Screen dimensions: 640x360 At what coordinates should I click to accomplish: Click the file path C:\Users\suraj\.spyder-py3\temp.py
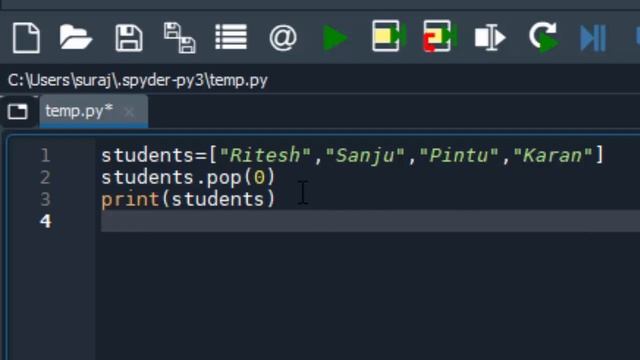(138, 80)
